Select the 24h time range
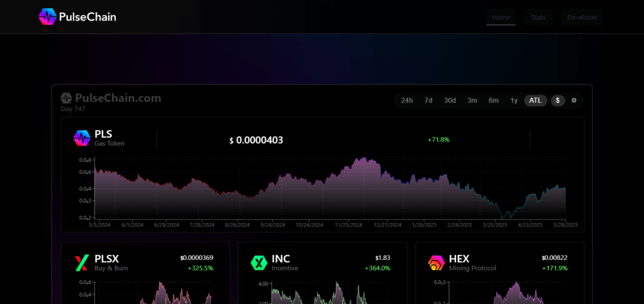 (407, 100)
